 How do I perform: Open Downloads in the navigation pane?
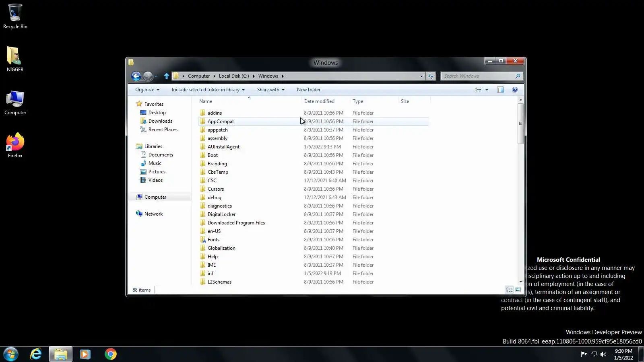160,121
